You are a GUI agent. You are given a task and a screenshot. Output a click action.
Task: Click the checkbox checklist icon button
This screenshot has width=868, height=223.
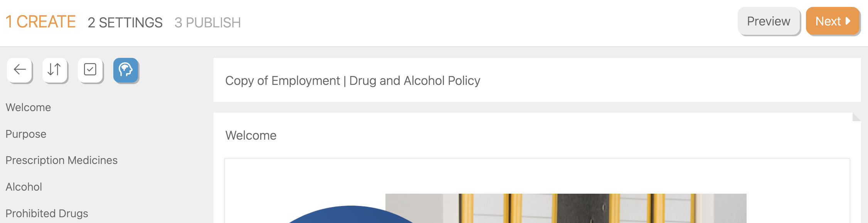(x=90, y=70)
